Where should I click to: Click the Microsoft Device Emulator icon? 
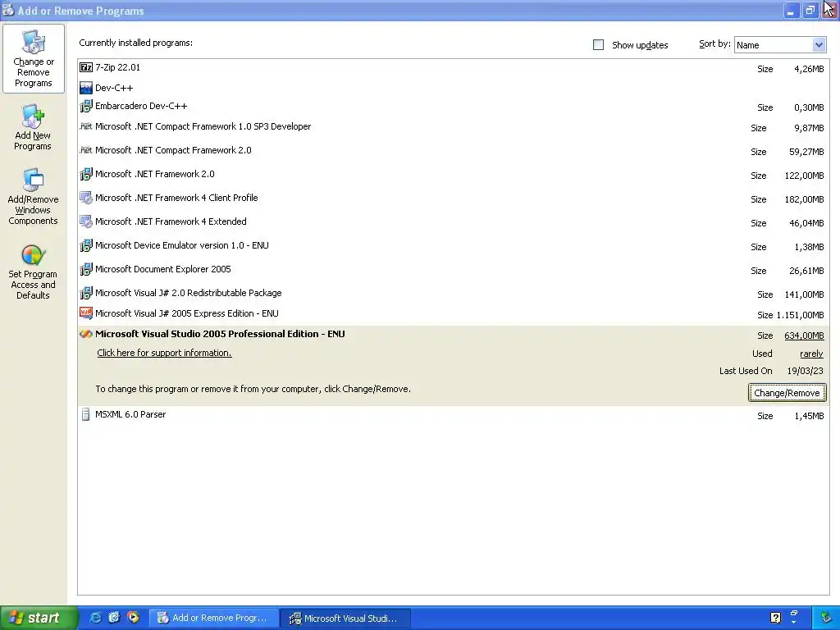(x=85, y=245)
